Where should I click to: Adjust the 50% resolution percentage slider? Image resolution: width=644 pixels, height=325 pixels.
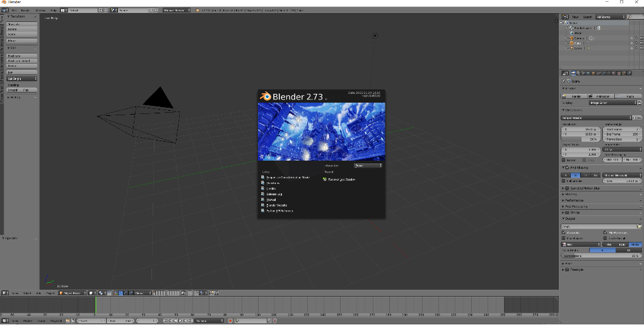(581, 140)
